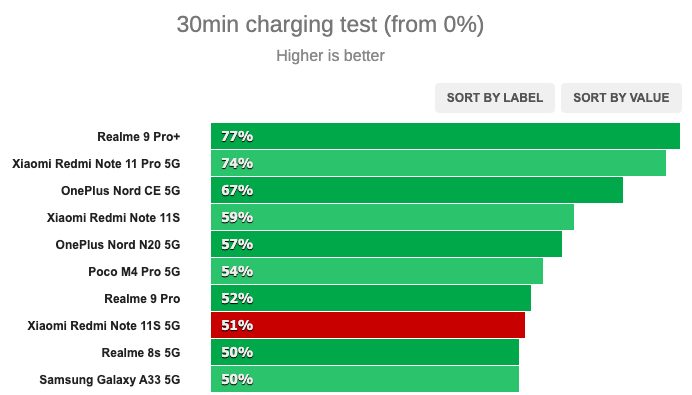This screenshot has height=395, width=692.
Task: Click the Xiaomi Redmi Note 11 Pro 5G label
Action: pyautogui.click(x=96, y=164)
